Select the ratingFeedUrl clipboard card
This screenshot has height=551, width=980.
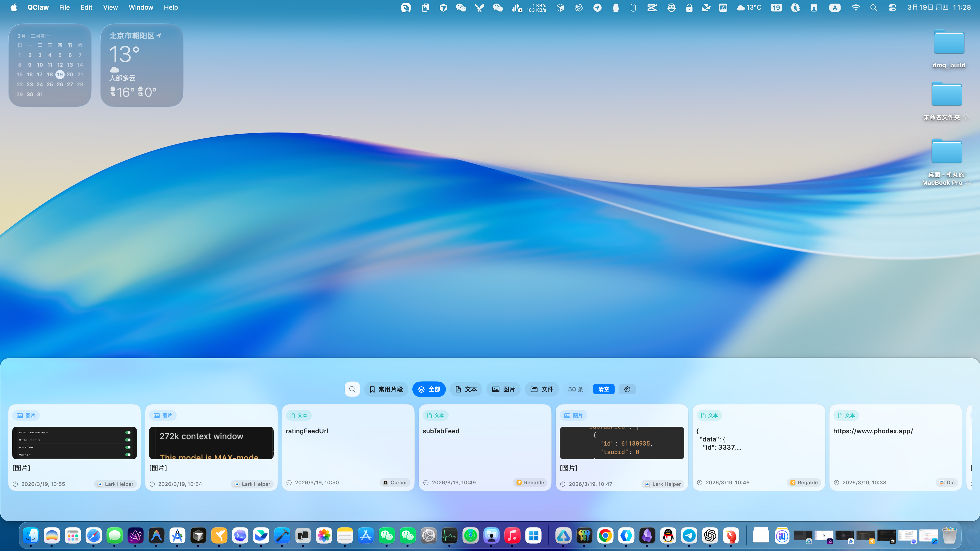click(348, 447)
